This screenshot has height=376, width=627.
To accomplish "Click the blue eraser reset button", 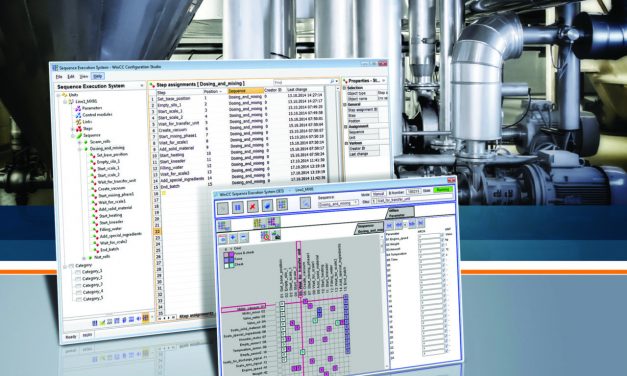I will (x=267, y=206).
